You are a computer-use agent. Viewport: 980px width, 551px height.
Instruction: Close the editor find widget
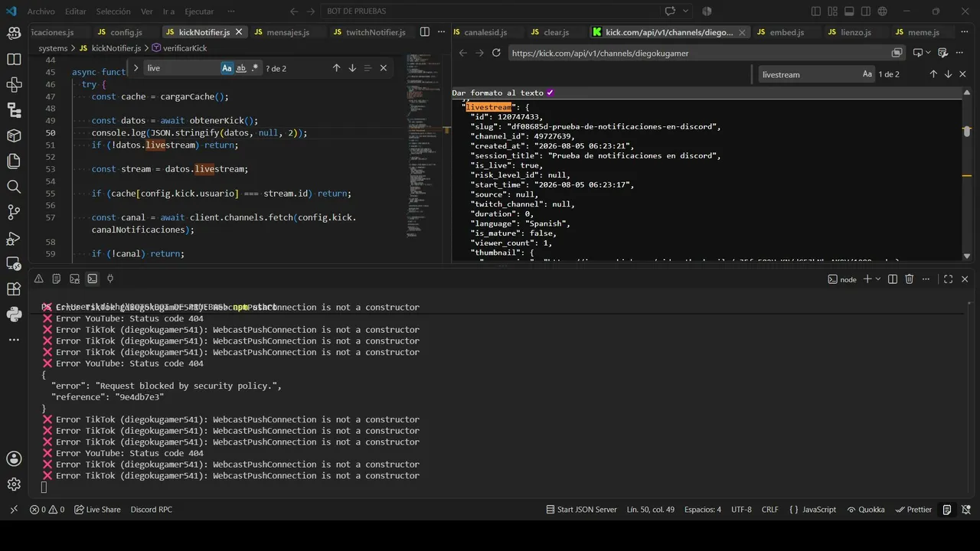(x=384, y=68)
